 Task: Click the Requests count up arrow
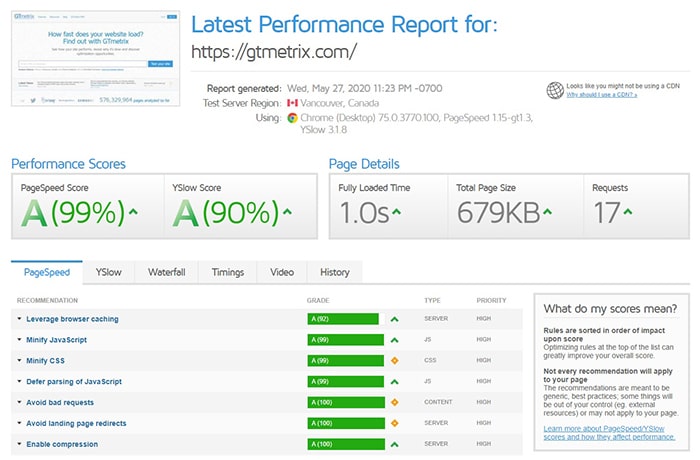628,212
